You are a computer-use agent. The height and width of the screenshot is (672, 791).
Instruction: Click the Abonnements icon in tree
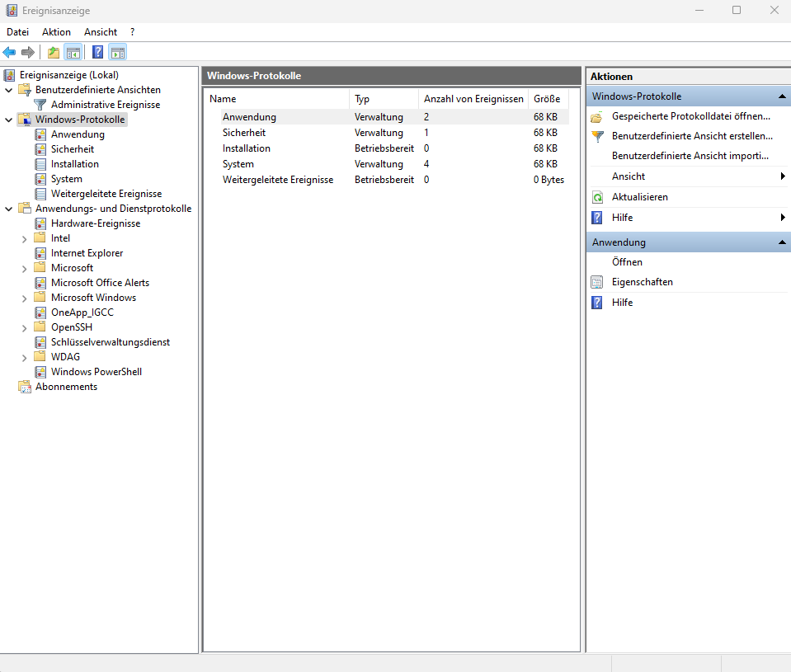coord(24,387)
